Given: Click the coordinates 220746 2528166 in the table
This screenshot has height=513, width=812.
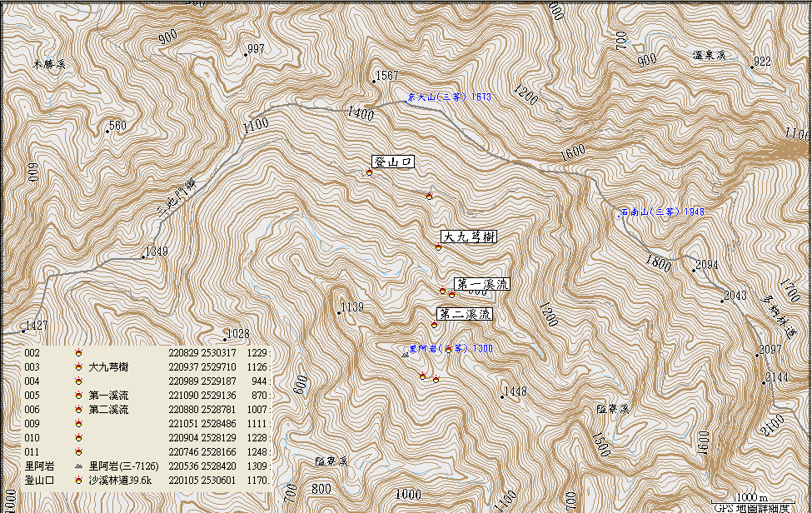Looking at the screenshot, I should [202, 452].
